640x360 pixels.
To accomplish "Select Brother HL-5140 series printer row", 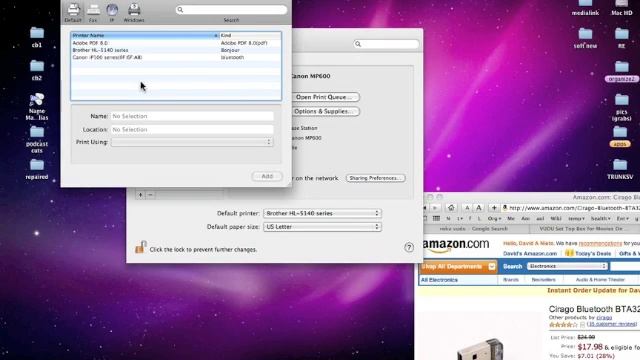I will point(176,50).
